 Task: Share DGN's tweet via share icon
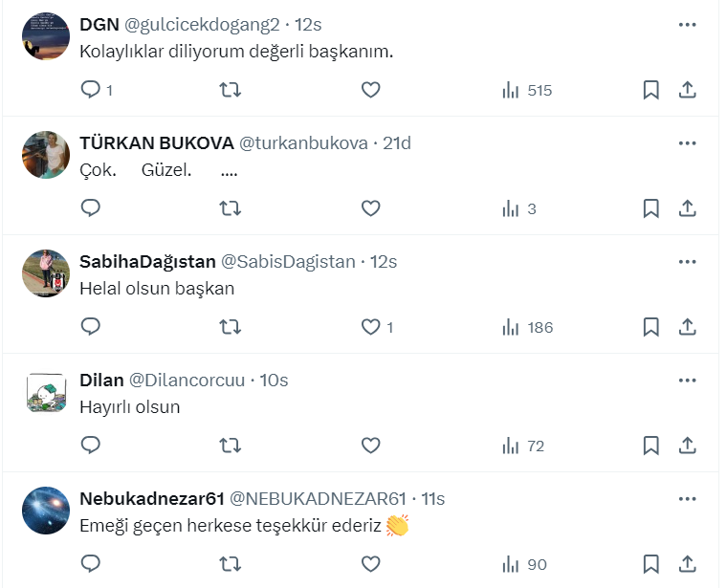click(x=687, y=90)
